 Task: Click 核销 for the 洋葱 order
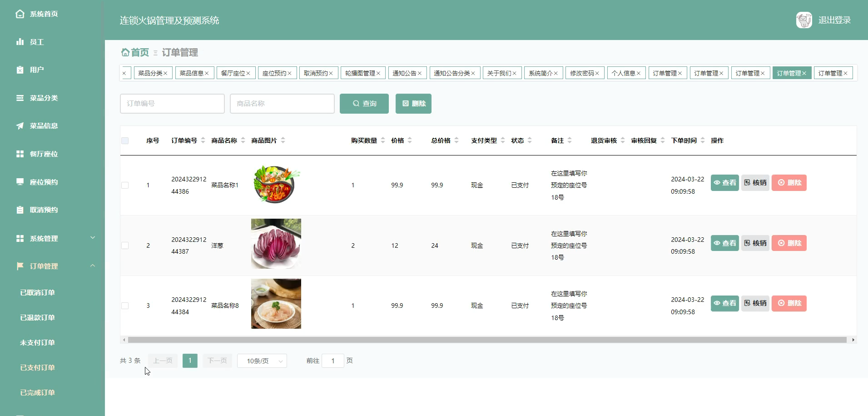pos(755,243)
